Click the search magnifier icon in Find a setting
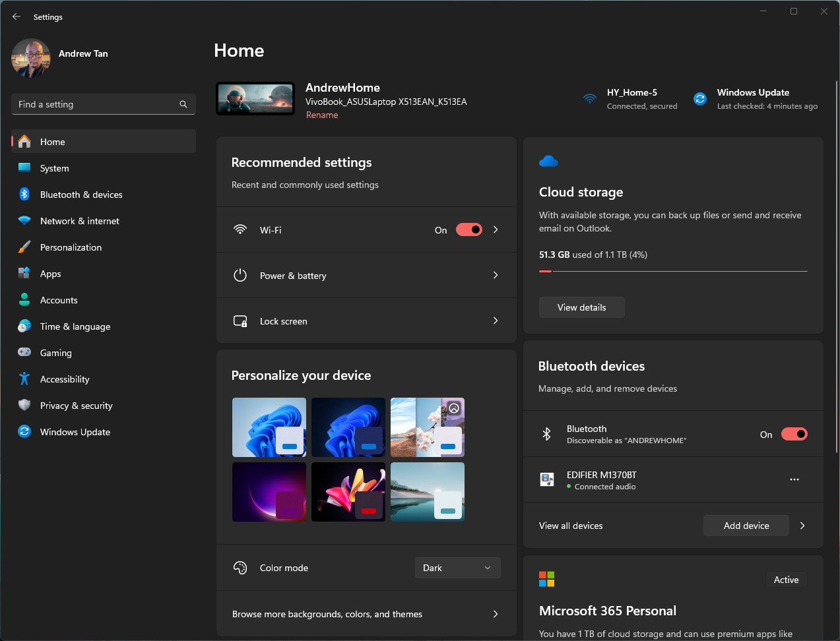 pyautogui.click(x=183, y=104)
